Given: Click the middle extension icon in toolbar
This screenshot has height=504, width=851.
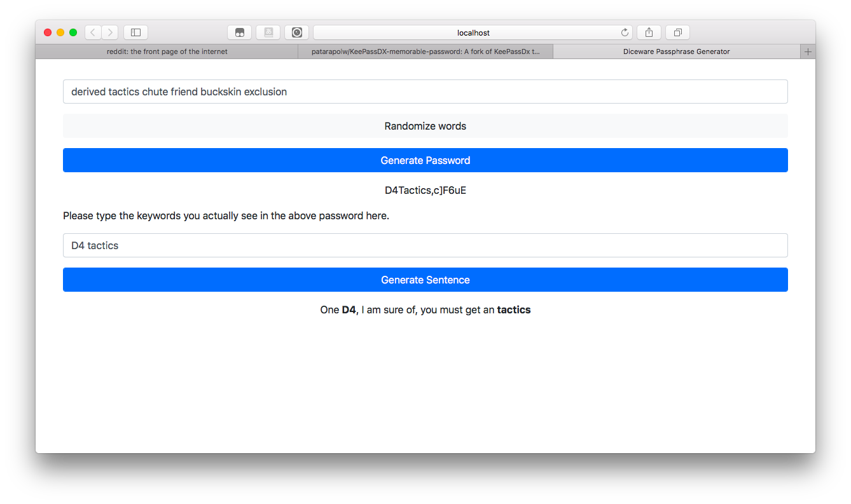Looking at the screenshot, I should click(268, 32).
